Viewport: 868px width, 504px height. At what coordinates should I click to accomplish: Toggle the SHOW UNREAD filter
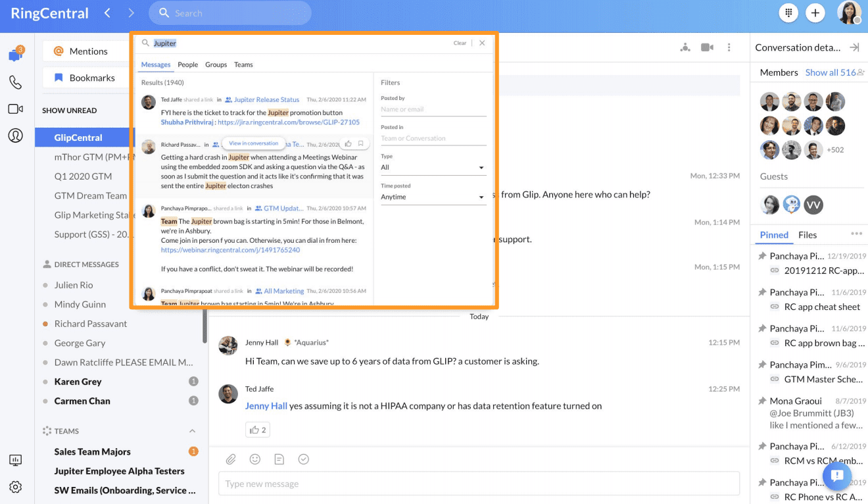(x=69, y=111)
